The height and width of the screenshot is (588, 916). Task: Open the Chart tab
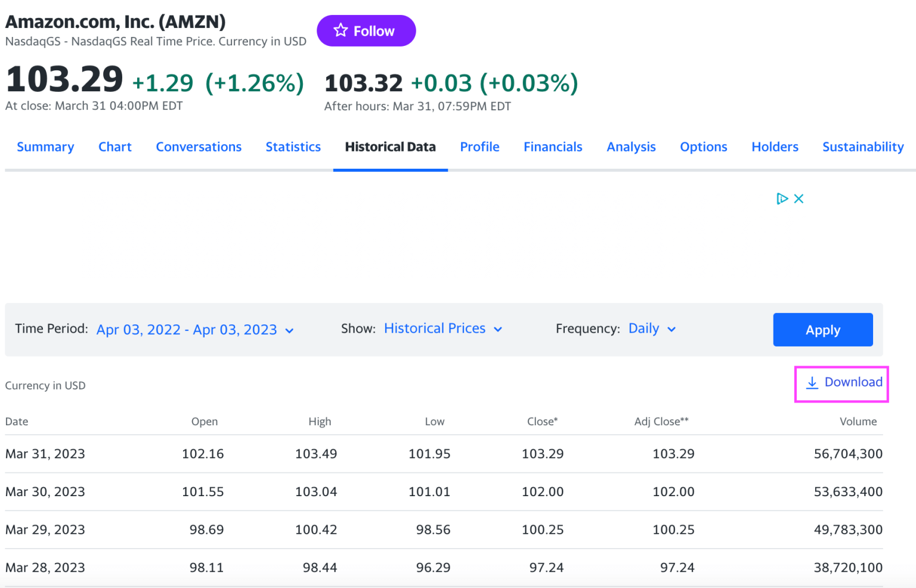point(114,147)
